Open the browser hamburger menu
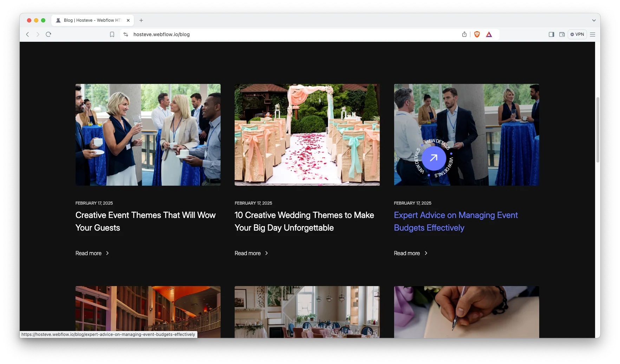Screen dimensions: 620x364 point(593,34)
